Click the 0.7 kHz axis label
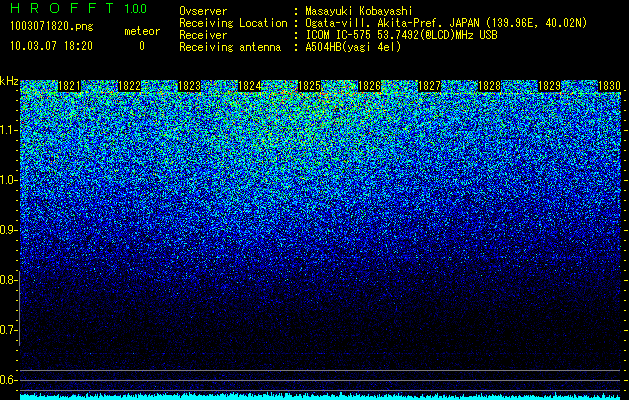Image resolution: width=629 pixels, height=400 pixels. (8, 330)
